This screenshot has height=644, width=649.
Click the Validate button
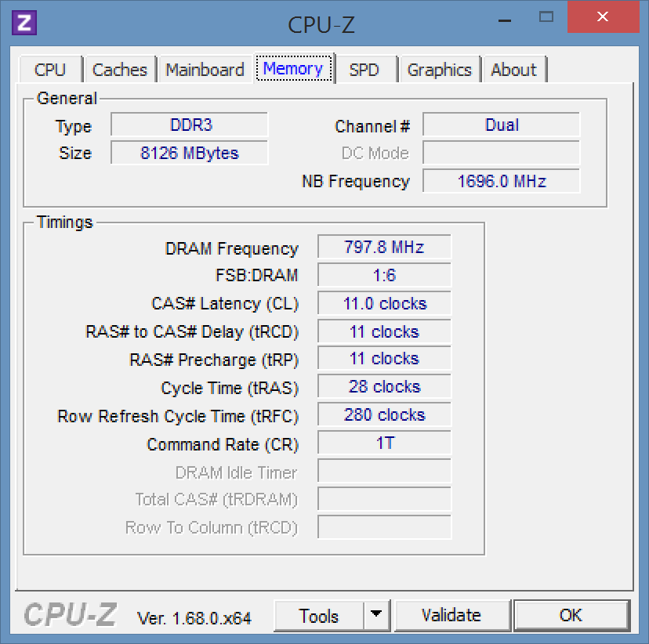[451, 616]
